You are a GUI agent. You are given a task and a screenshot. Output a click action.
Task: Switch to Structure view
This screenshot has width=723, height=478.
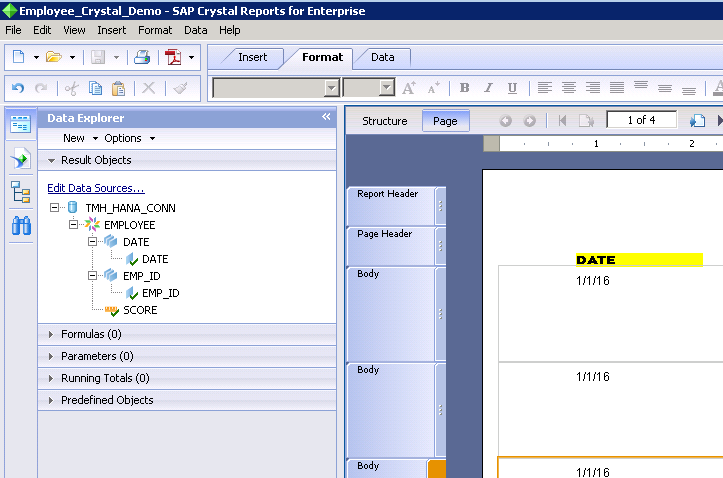coord(385,121)
